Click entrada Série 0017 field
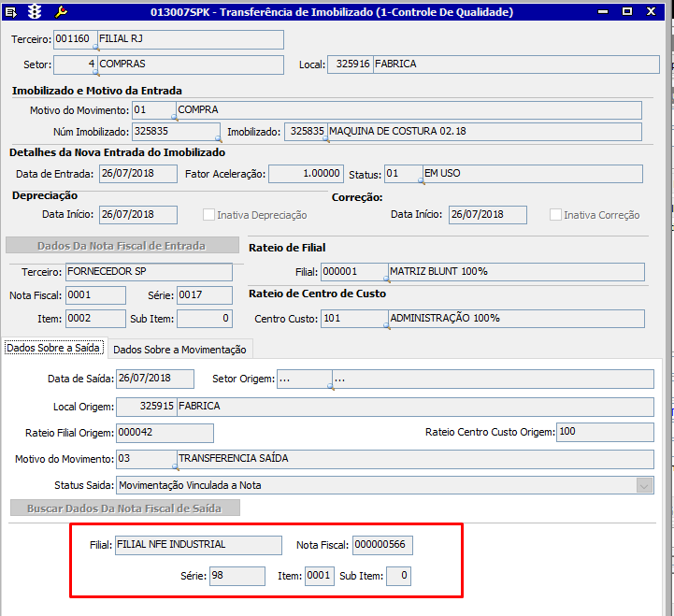Viewport: 674px width, 616px height. (205, 295)
